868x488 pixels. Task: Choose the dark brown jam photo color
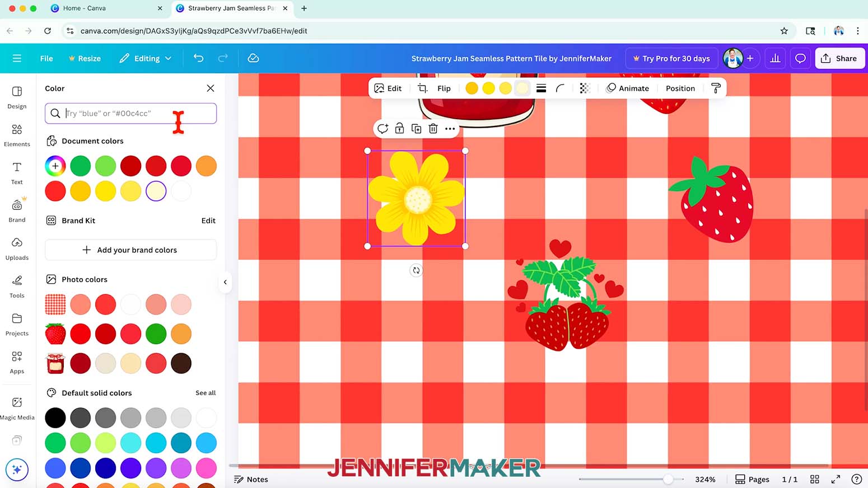(181, 363)
